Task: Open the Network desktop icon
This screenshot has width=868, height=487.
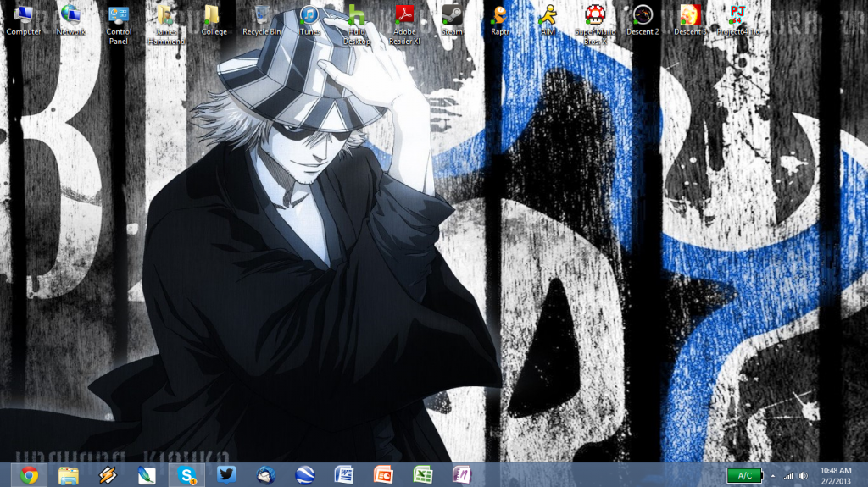Action: pyautogui.click(x=71, y=20)
